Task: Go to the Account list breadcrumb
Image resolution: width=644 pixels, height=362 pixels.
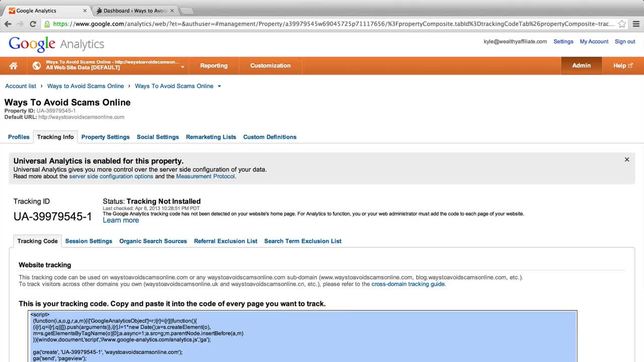Action: pyautogui.click(x=21, y=86)
